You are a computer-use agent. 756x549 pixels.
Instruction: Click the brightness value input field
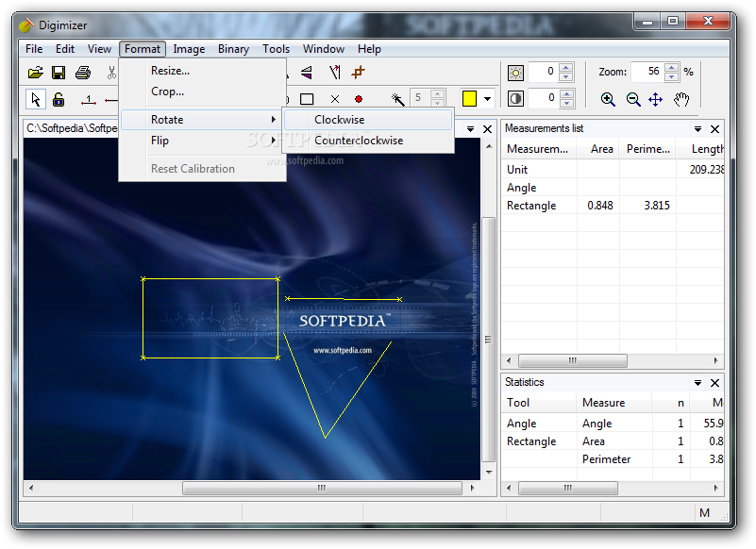pyautogui.click(x=544, y=72)
